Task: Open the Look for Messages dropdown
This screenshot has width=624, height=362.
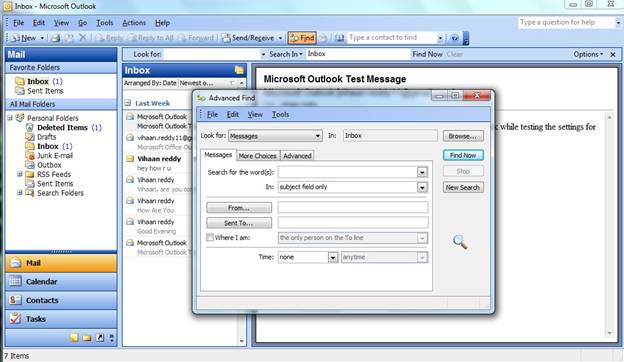Action: click(318, 136)
